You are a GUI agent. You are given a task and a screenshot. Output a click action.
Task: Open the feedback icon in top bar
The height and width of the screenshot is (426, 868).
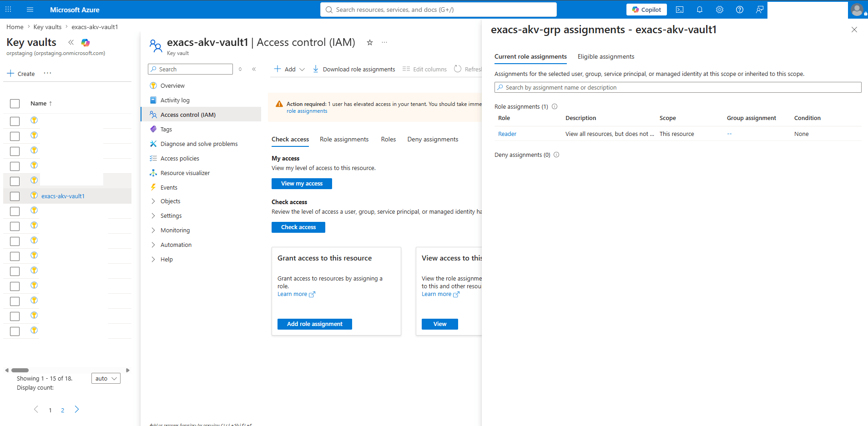[760, 10]
